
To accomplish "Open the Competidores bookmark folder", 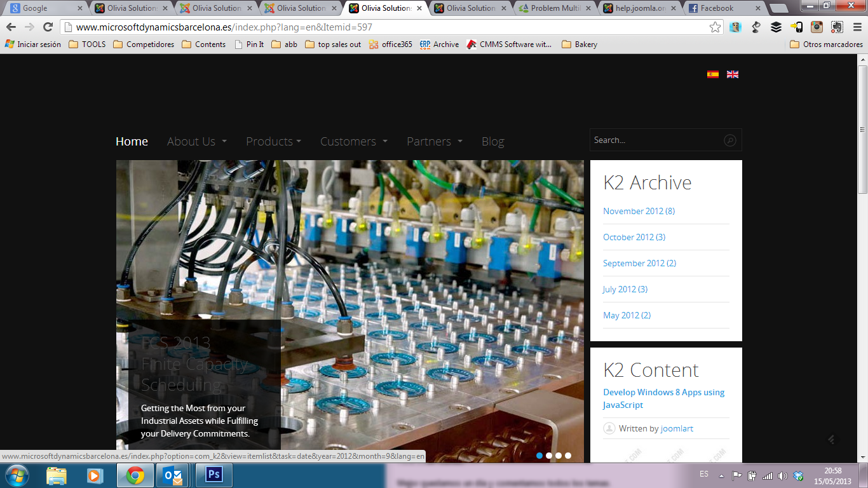I will (x=144, y=44).
